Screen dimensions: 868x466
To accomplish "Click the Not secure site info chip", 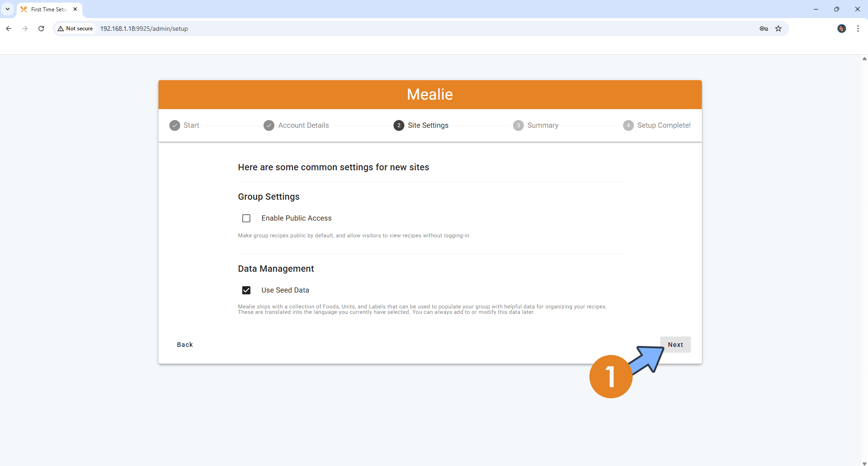I will [x=75, y=29].
